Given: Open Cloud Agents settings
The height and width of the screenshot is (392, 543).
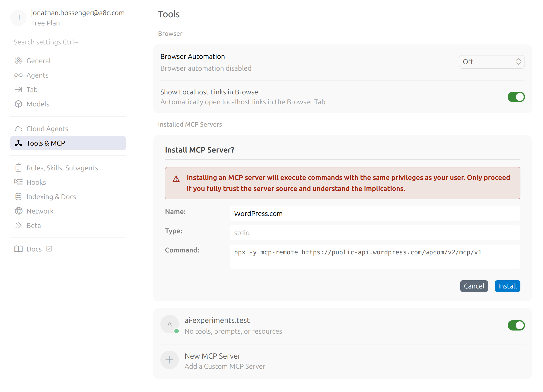Looking at the screenshot, I should point(68,129).
